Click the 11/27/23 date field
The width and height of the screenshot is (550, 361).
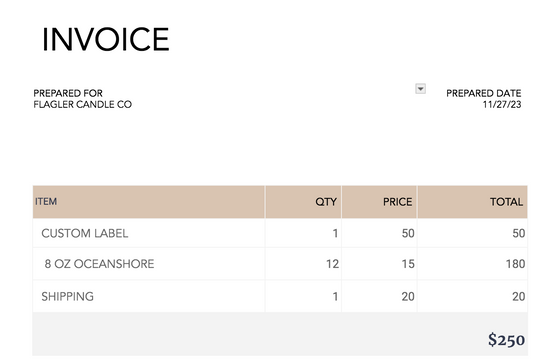[x=502, y=105]
